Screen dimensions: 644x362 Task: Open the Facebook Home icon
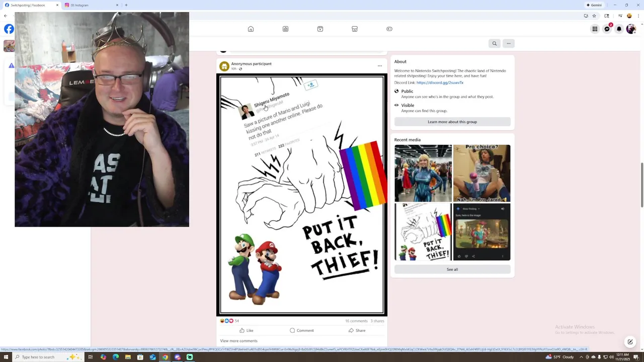tap(251, 29)
